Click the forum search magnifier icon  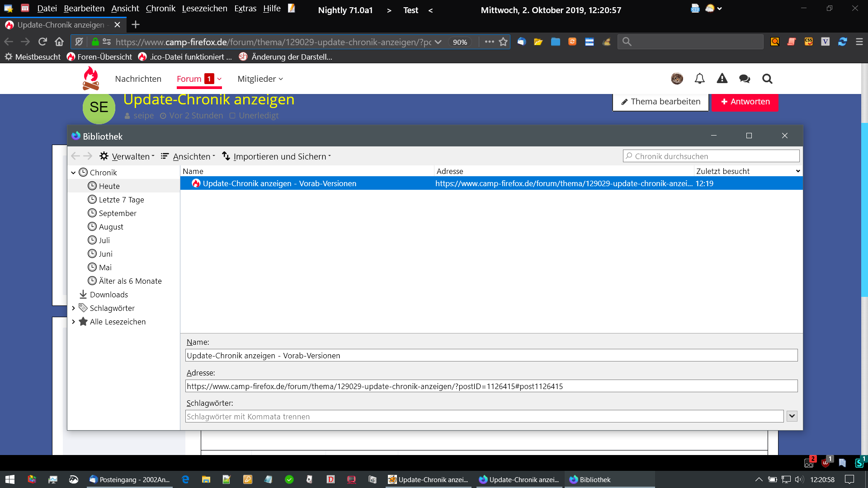(767, 79)
